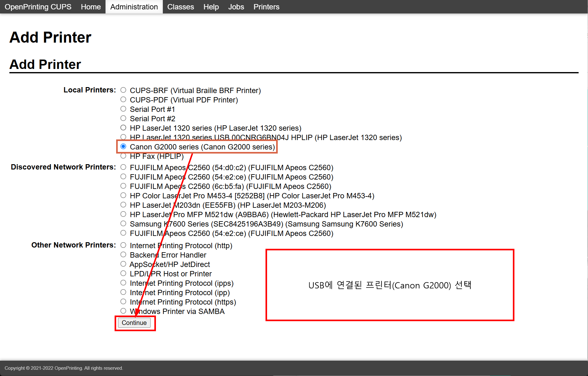This screenshot has width=588, height=376.
Task: Select CUPS-BRF Virtual Braille BRF Printer
Action: click(123, 90)
